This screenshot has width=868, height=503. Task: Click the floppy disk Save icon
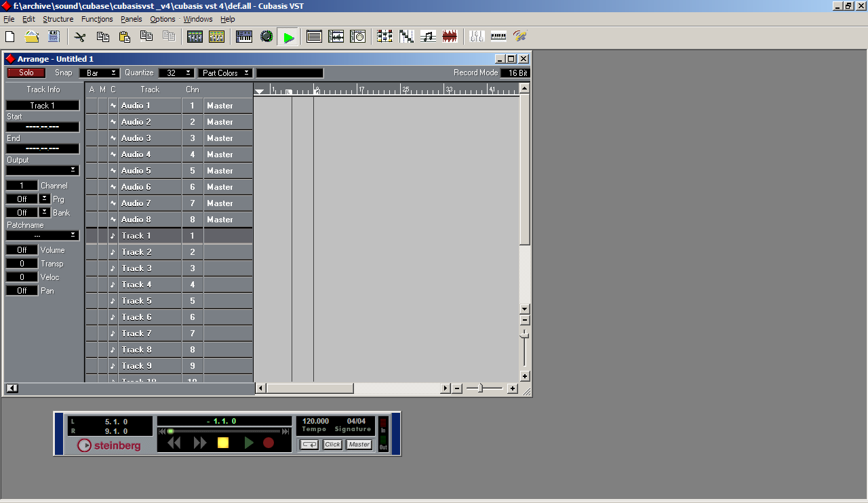click(x=54, y=37)
